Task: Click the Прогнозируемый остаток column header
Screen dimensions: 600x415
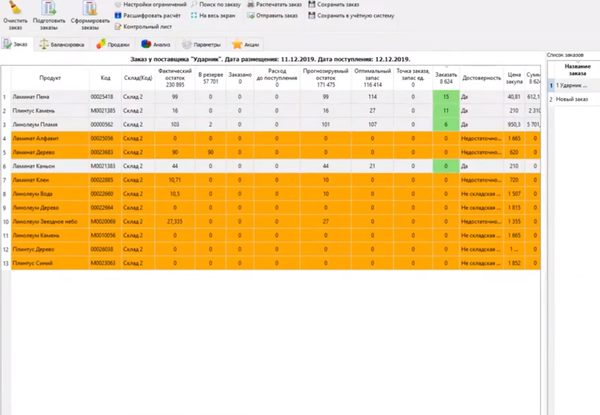Action: [x=326, y=78]
